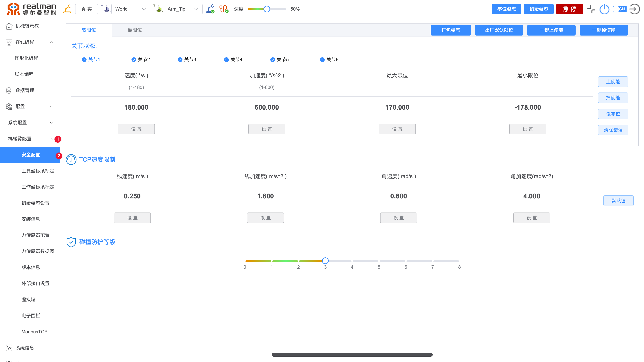This screenshot has height=362, width=644.
Task: Click the World coordinate frame icon
Action: point(106,9)
